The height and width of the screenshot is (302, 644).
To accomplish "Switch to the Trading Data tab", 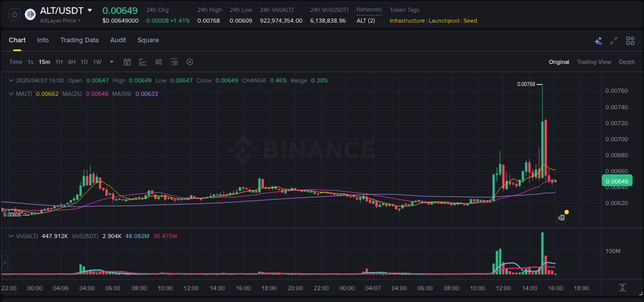I will 79,40.
